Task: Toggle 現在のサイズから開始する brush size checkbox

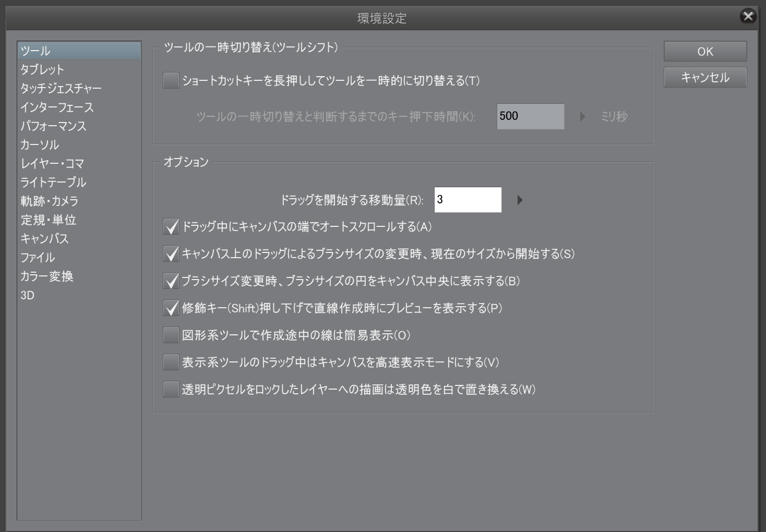Action: click(x=171, y=254)
